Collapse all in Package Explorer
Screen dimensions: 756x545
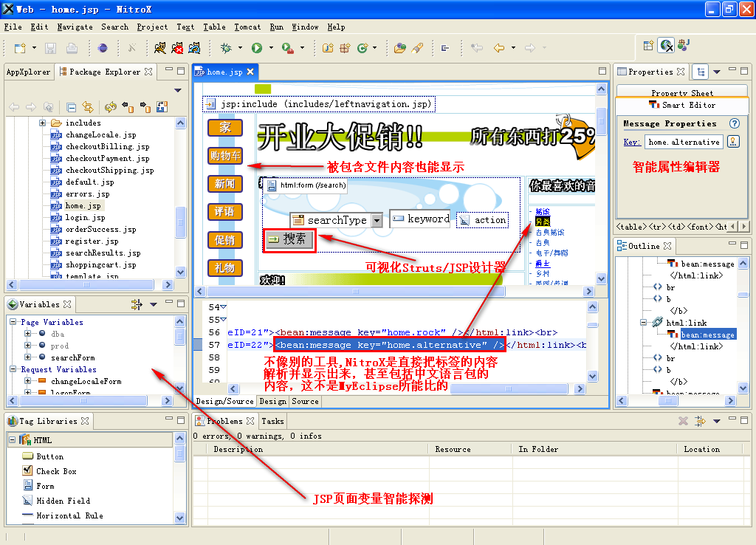(72, 107)
